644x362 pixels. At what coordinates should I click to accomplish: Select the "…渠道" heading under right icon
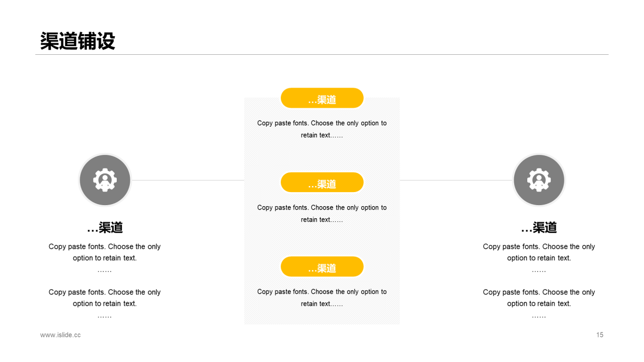[539, 228]
